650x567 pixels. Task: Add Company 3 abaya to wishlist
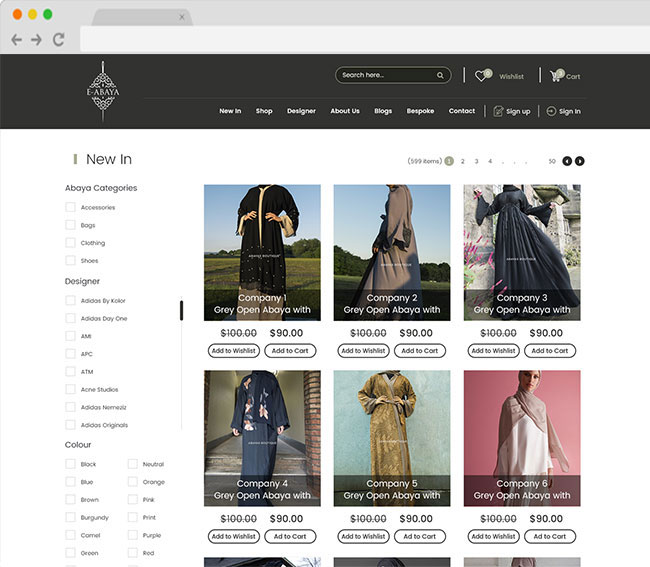tap(493, 351)
